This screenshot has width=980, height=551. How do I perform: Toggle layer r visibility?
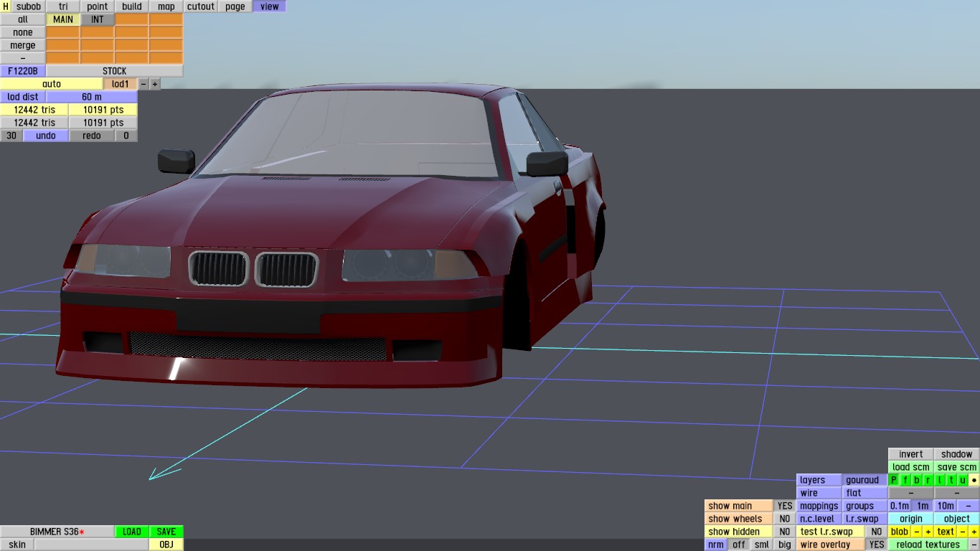pos(928,480)
